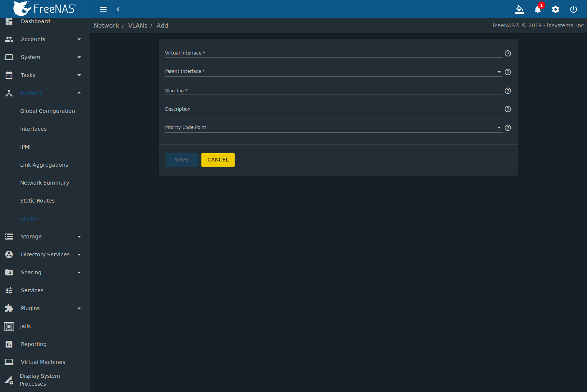Focus the Description field
The image size is (587, 392).
[334, 109]
